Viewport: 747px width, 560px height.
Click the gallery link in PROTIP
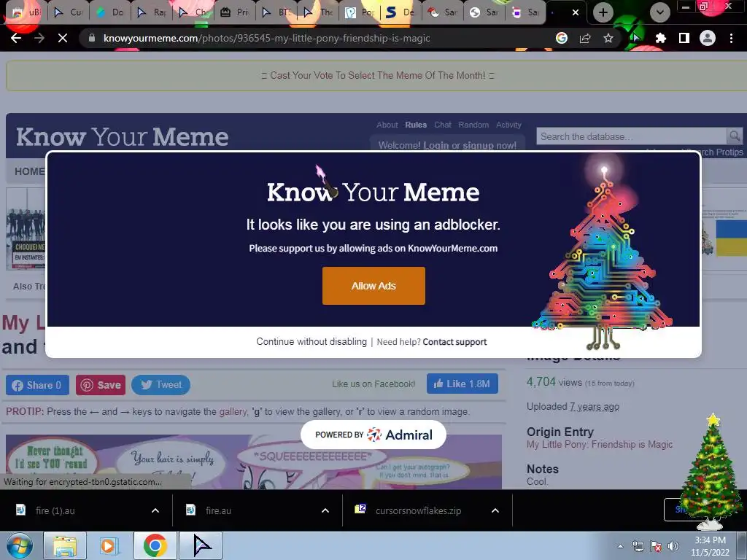[x=233, y=411]
